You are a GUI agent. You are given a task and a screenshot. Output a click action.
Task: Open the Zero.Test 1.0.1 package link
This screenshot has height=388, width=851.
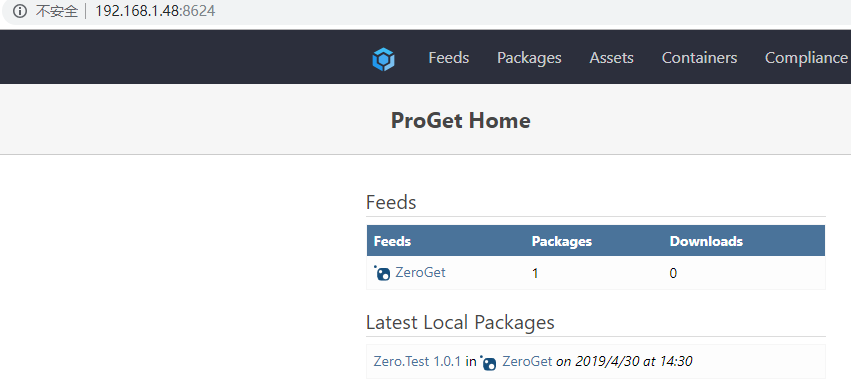(417, 361)
